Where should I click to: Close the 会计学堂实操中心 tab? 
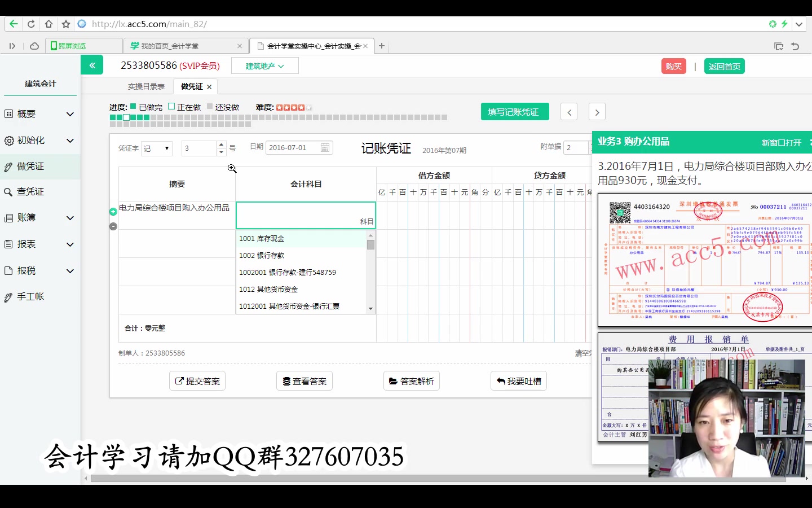point(365,46)
